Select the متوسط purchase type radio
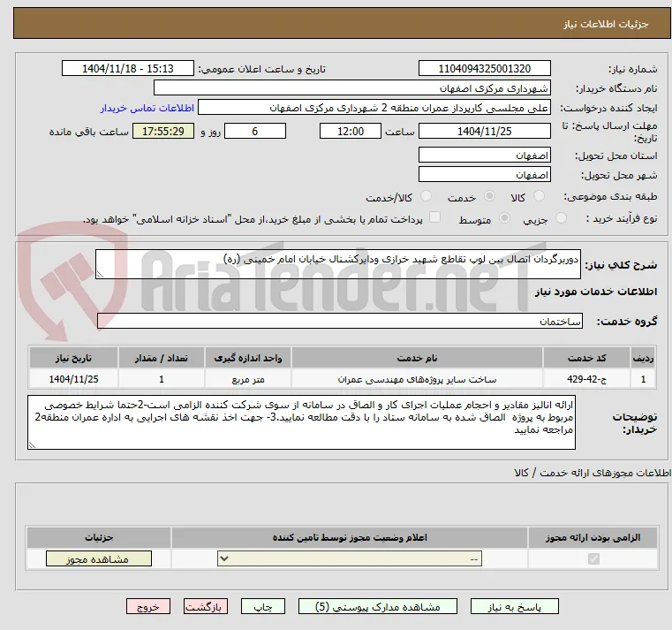The height and width of the screenshot is (630, 672). 504,218
